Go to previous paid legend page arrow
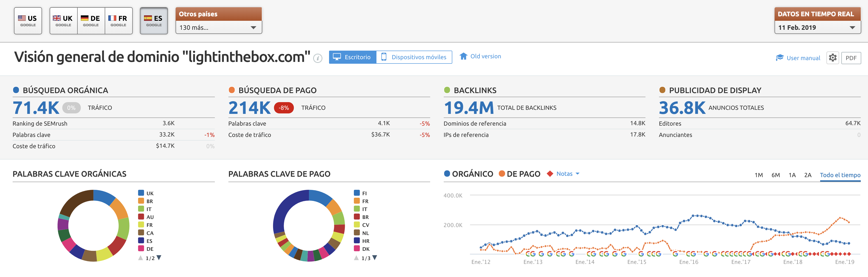Screen dimensions: 868x277 coord(356,258)
